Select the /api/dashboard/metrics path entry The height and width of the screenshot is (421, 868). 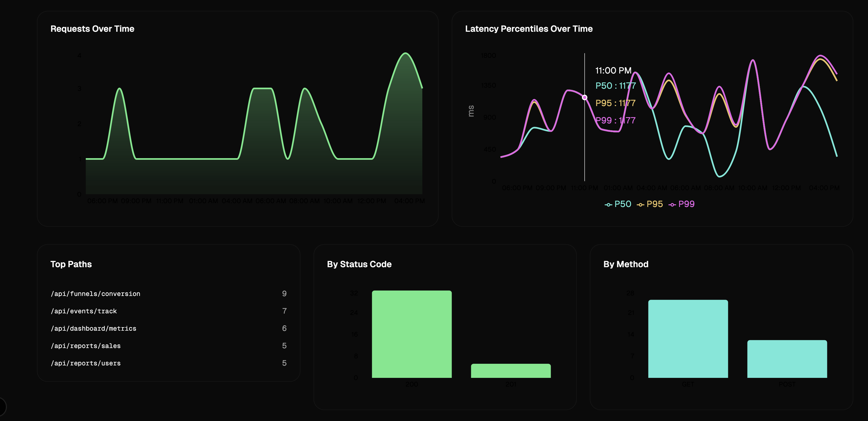pyautogui.click(x=93, y=328)
